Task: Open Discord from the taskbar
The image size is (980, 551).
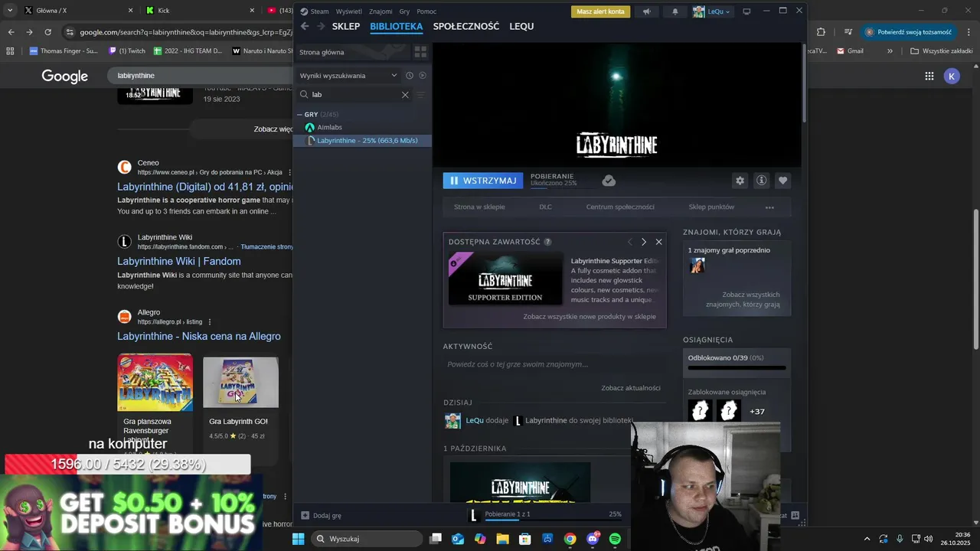Action: tap(593, 539)
